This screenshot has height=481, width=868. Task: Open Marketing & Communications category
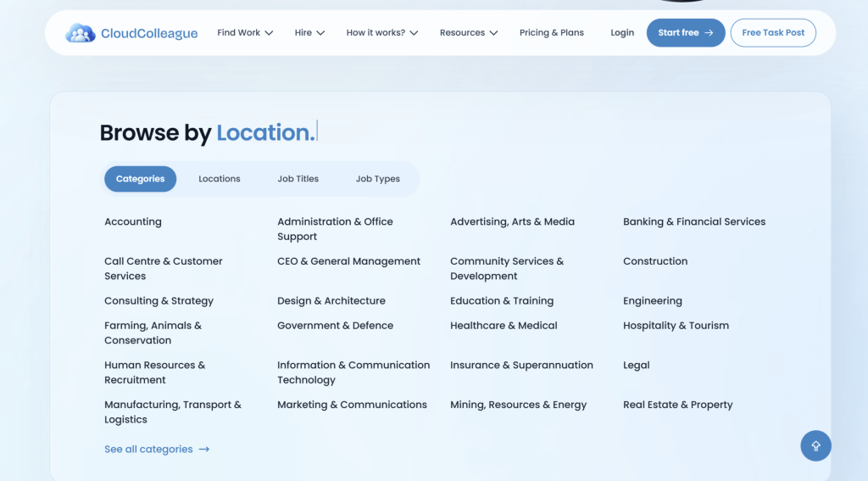352,405
